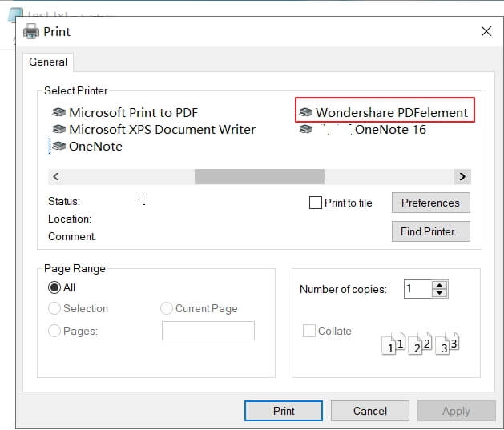
Task: Select the Microsoft XPS Document Writer icon
Action: [x=59, y=130]
